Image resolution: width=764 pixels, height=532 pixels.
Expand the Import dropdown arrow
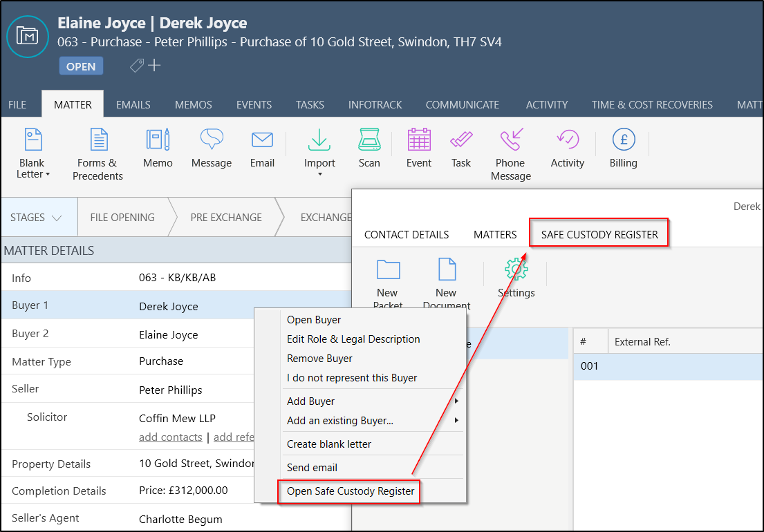click(x=319, y=174)
